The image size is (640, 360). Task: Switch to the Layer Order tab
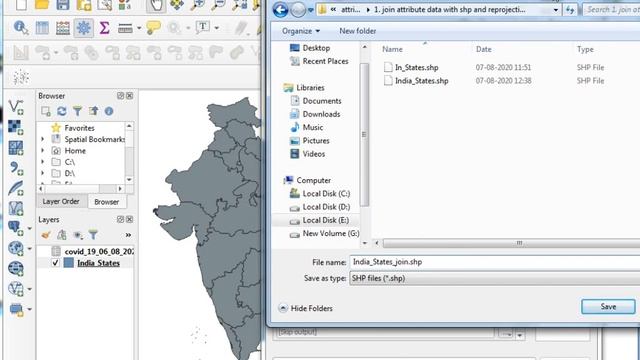(x=61, y=202)
